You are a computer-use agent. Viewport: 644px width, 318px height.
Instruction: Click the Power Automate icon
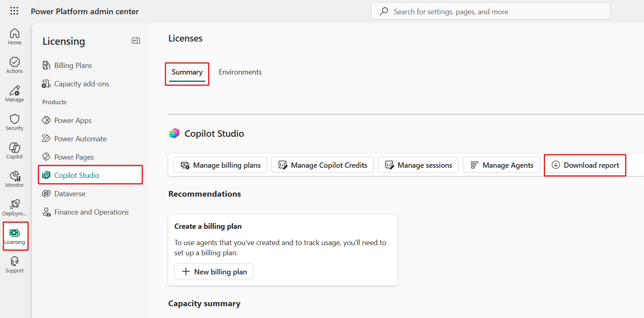46,139
